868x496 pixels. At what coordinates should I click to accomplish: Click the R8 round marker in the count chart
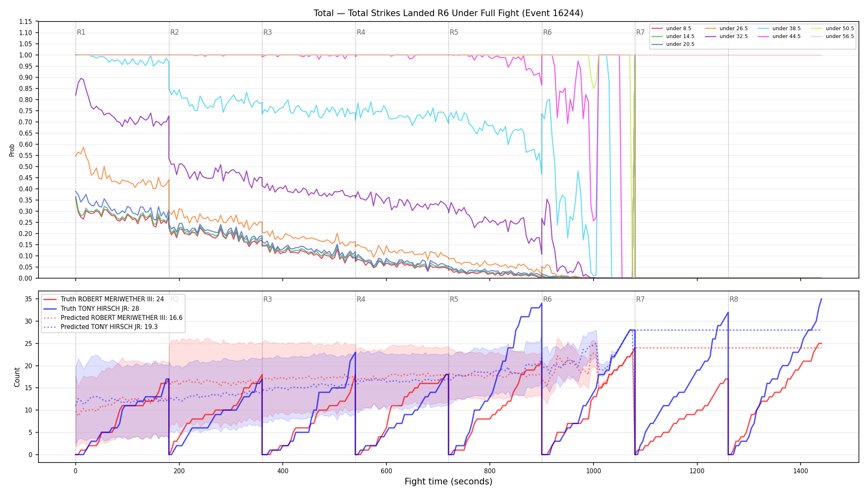(734, 299)
